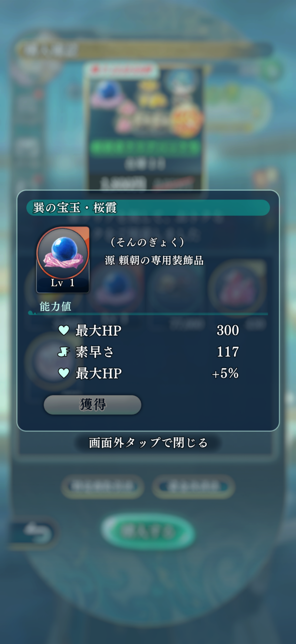Tap the heart icon beside 最大HP 300
This screenshot has height=644, width=296.
(64, 330)
